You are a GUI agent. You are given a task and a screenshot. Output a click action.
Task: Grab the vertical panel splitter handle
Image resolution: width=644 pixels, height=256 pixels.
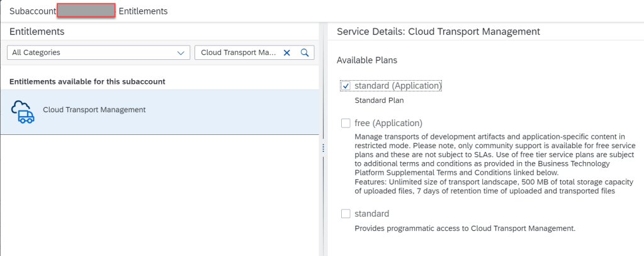pos(322,148)
